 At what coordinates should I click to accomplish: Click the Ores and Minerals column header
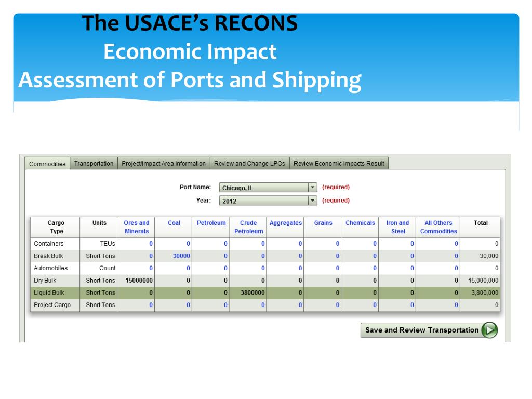(x=137, y=227)
